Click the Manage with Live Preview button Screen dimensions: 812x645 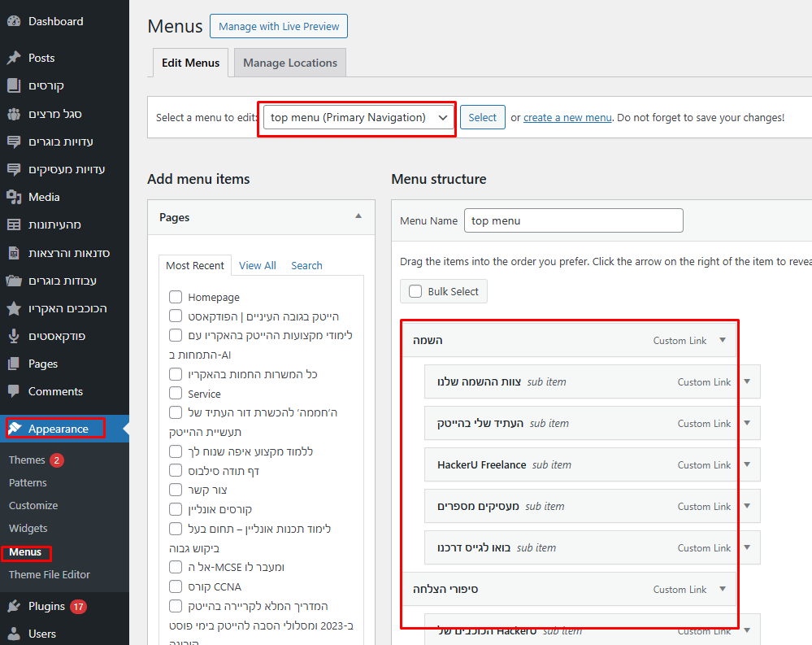pos(279,26)
